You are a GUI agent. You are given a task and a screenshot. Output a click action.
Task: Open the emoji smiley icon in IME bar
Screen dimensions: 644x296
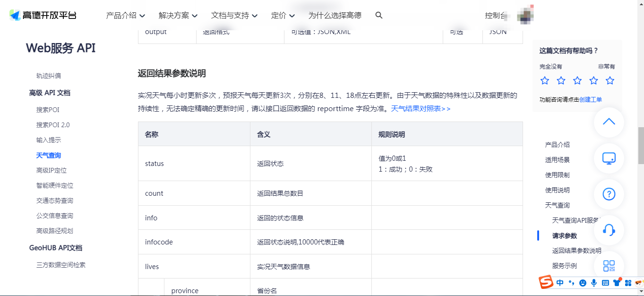[583, 283]
